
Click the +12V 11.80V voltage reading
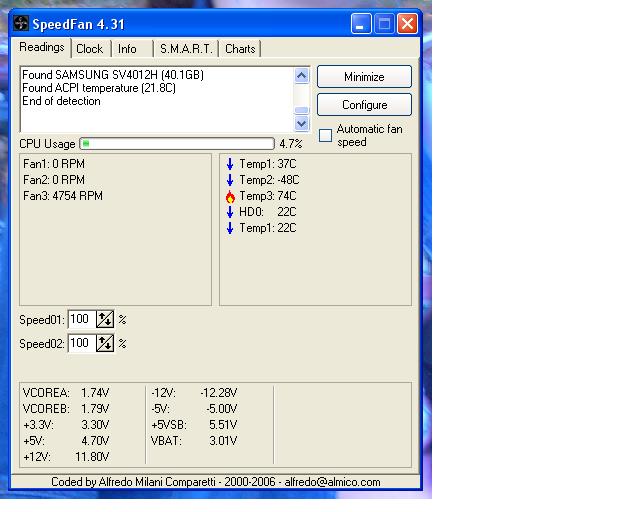[x=66, y=457]
